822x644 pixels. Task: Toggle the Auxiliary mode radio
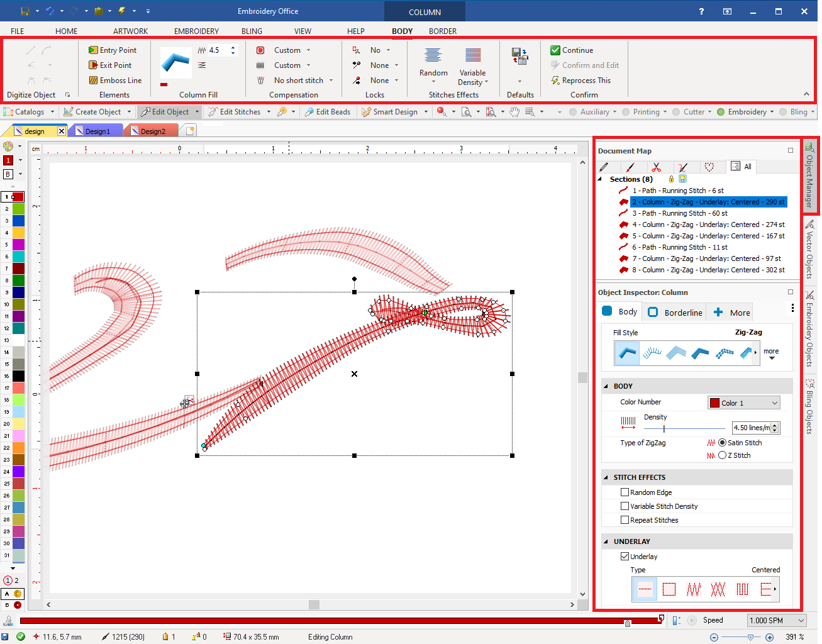point(573,112)
